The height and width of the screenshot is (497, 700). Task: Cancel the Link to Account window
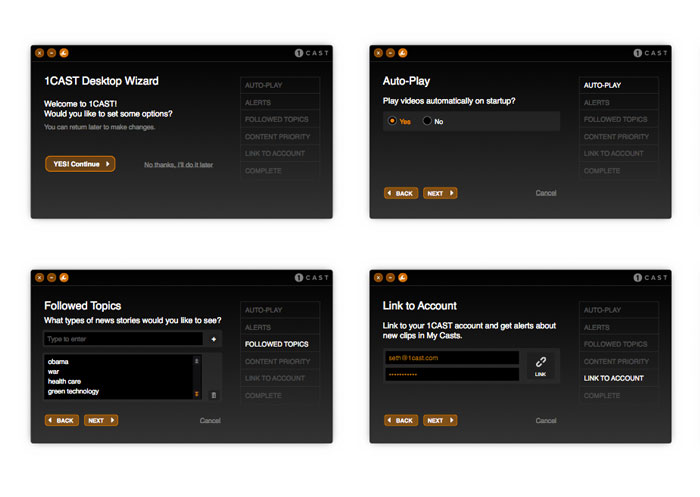546,421
